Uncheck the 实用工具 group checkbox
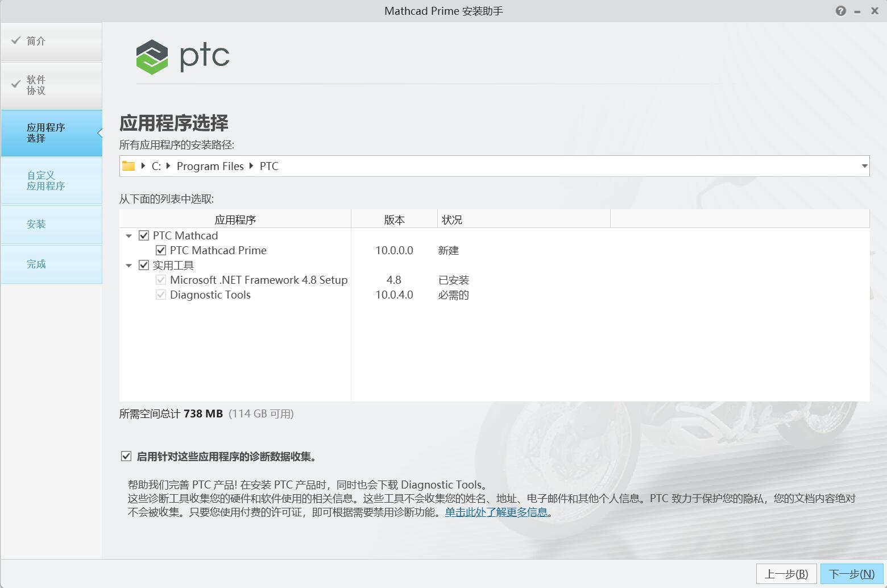The height and width of the screenshot is (588, 887). click(x=143, y=264)
